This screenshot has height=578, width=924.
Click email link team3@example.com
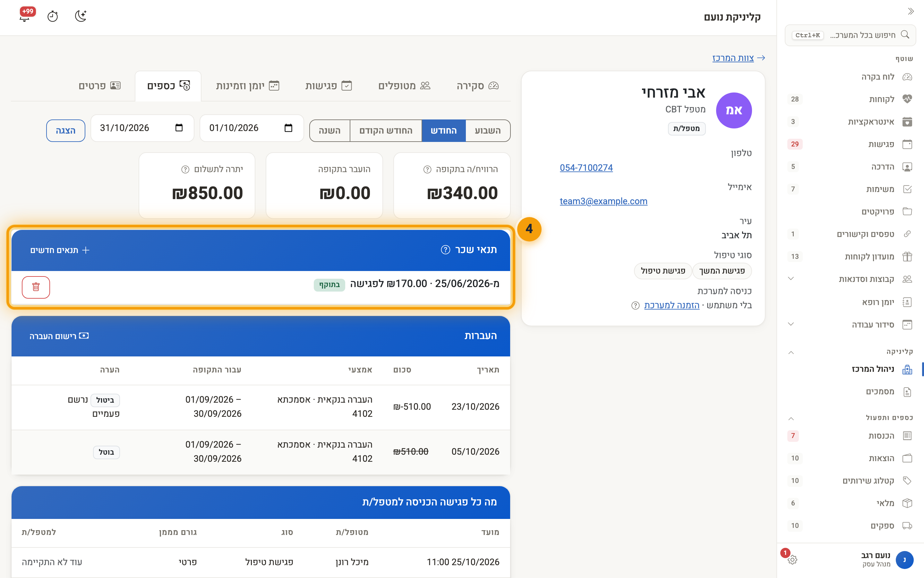tap(603, 201)
